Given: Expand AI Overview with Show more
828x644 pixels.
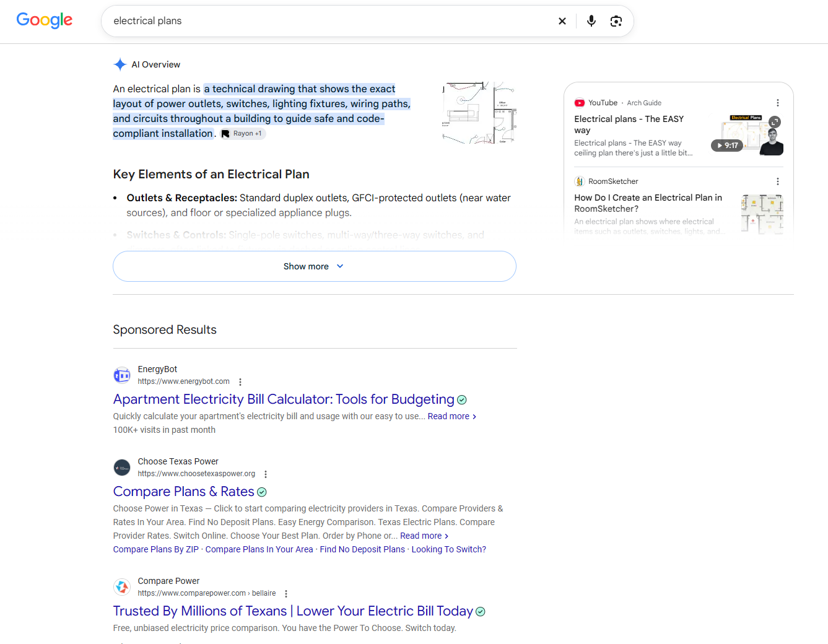Looking at the screenshot, I should [315, 266].
